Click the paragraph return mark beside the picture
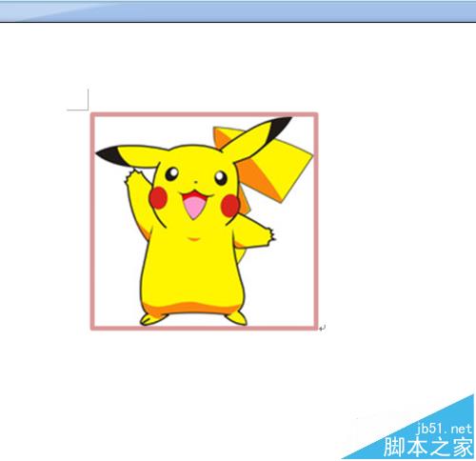476x461 pixels. [x=322, y=328]
